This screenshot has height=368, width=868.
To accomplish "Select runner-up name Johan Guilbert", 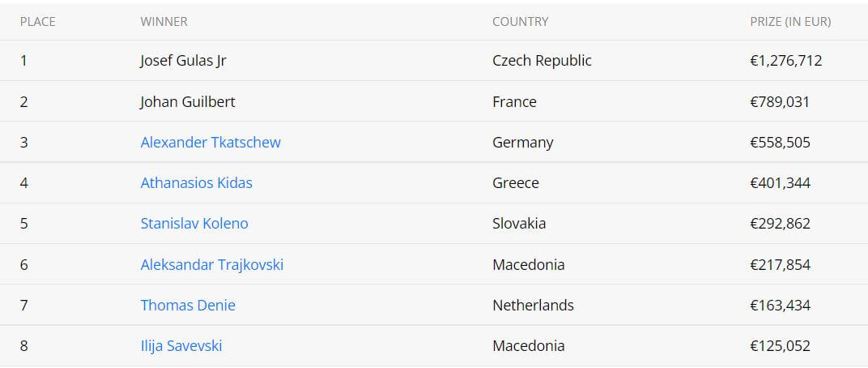I will click(188, 102).
